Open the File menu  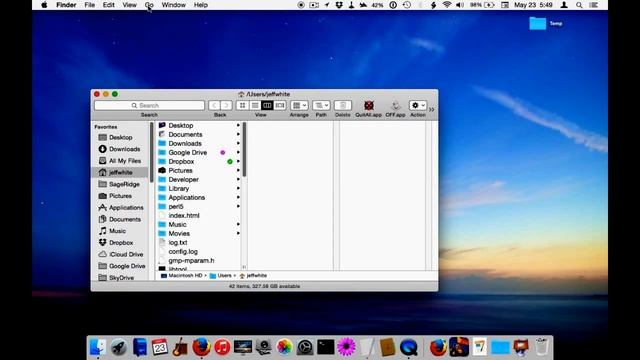pos(89,5)
